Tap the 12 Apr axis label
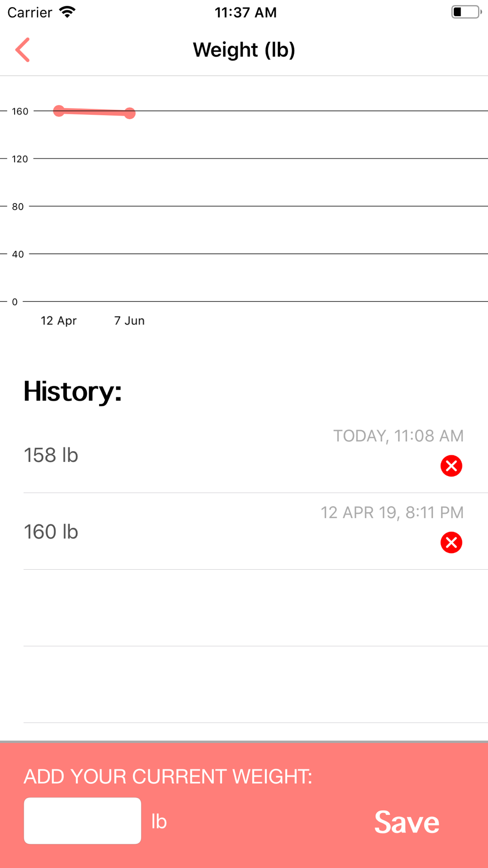Viewport: 488px width, 868px height. (x=59, y=321)
